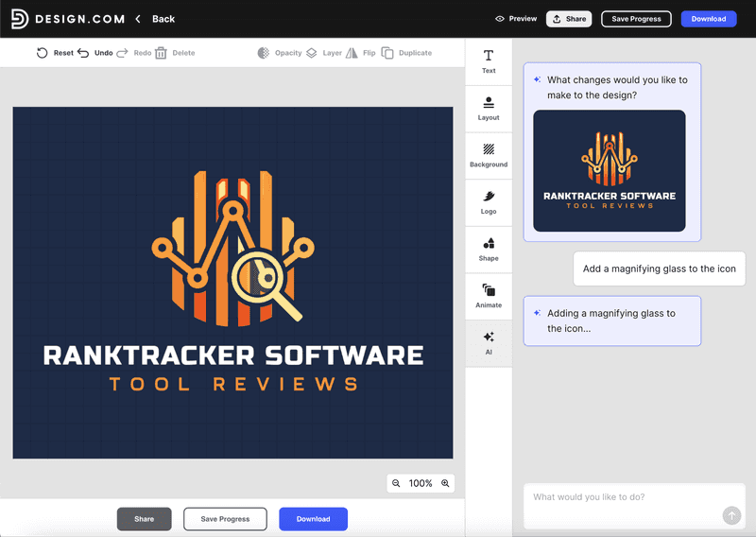Click Save Progress below the canvas
The image size is (756, 537).
click(225, 519)
